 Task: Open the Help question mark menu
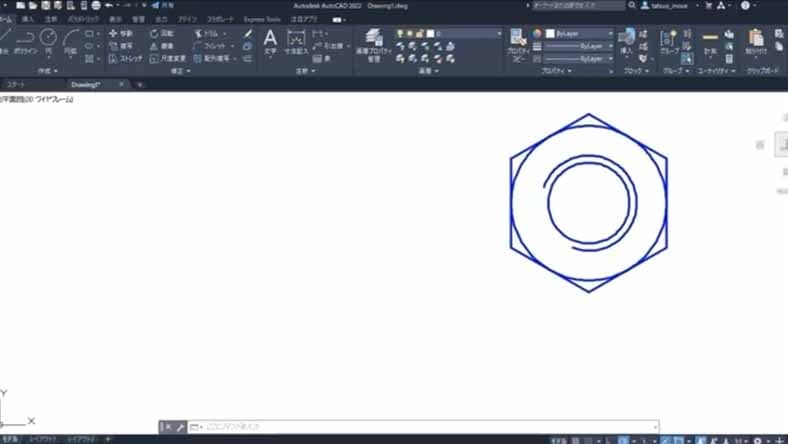745,6
